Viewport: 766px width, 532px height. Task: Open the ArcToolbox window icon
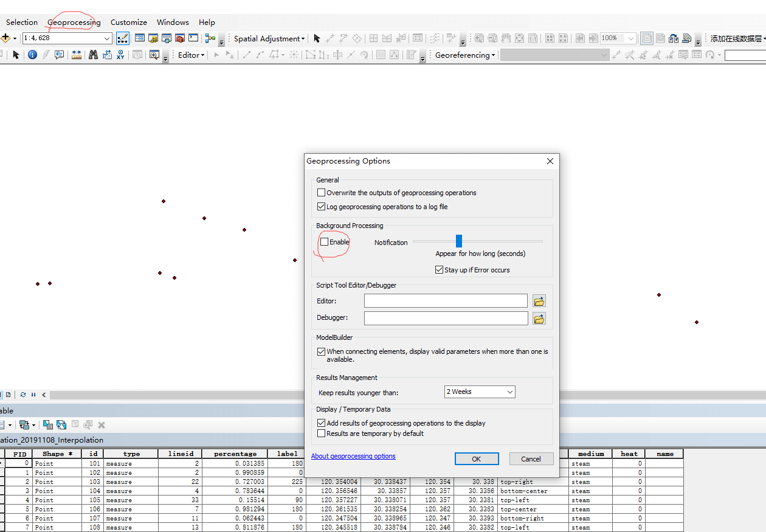[180, 38]
